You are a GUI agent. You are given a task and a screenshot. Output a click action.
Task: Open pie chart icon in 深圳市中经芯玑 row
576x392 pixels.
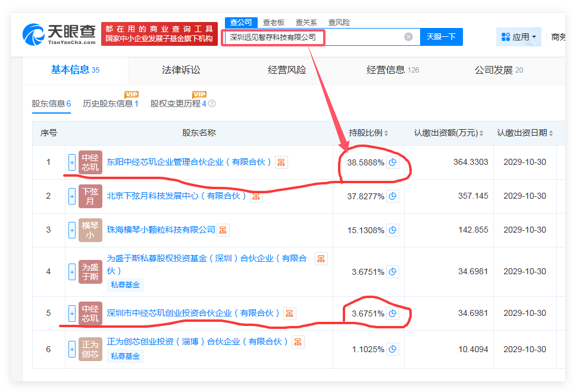(x=393, y=313)
